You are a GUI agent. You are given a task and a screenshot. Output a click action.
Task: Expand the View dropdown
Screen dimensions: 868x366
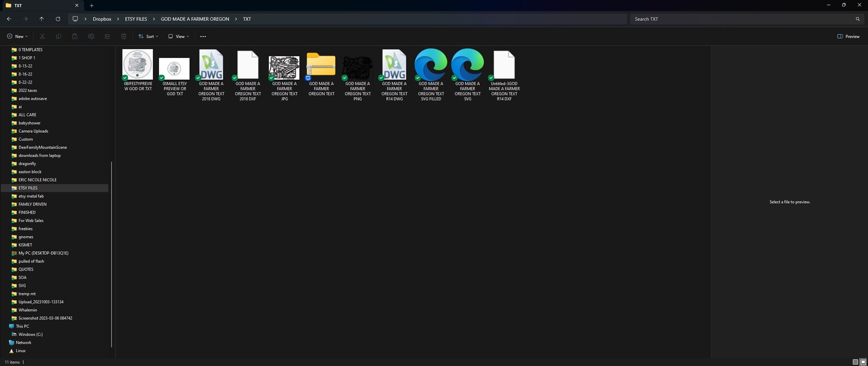coord(179,37)
